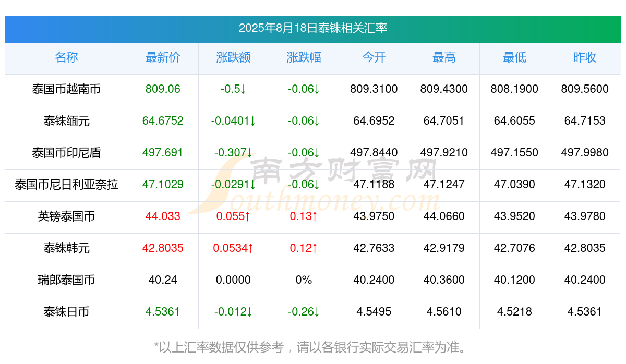Screen dimensions: 626x364
Task: Select high value 64.7051
Action: [444, 121]
